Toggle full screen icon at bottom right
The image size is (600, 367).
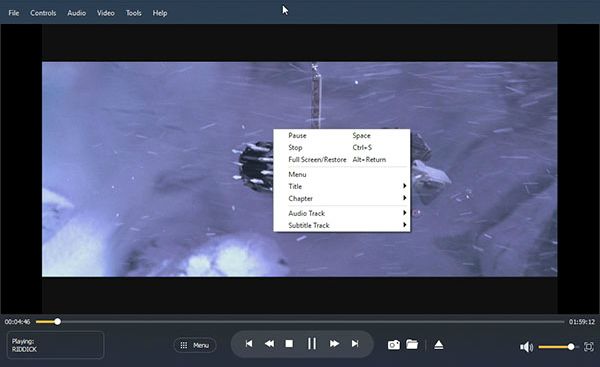[589, 347]
